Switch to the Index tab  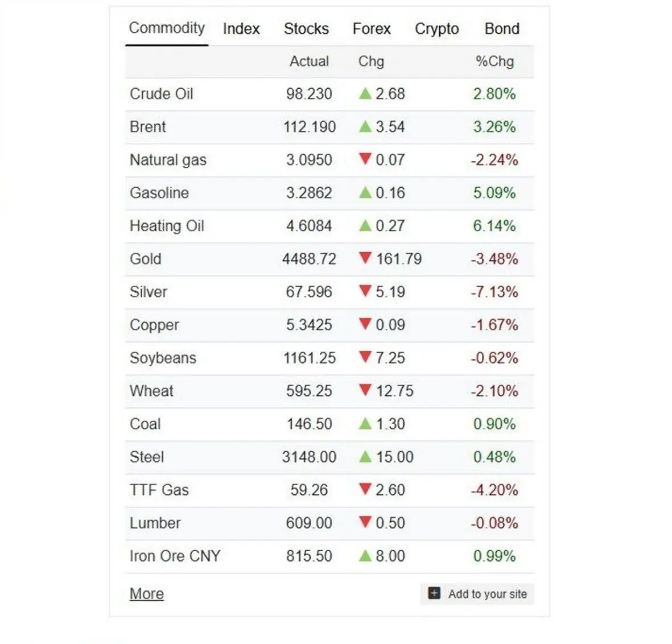tap(241, 28)
